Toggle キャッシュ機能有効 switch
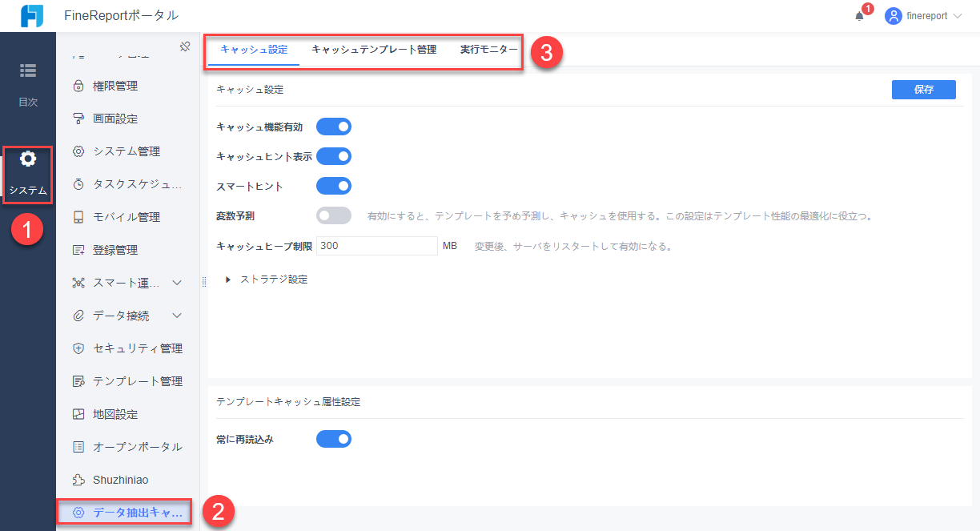980x531 pixels. 334,127
